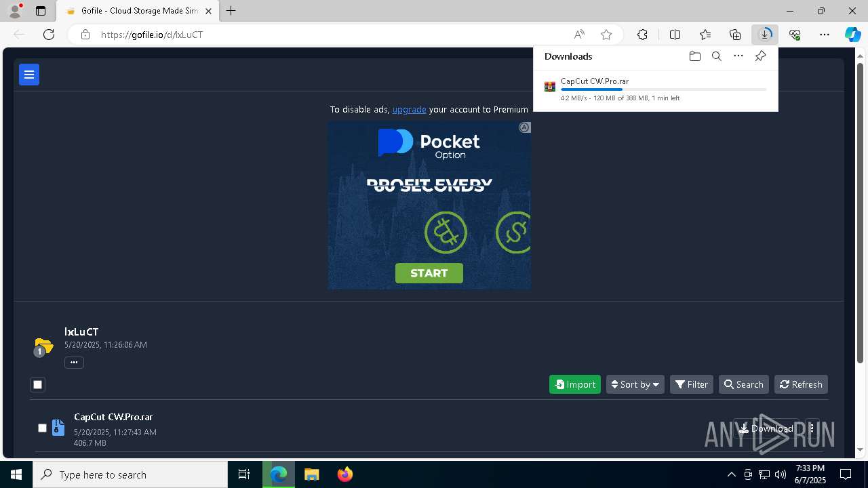The width and height of the screenshot is (868, 488).
Task: Click the browser refresh button
Action: click(49, 35)
